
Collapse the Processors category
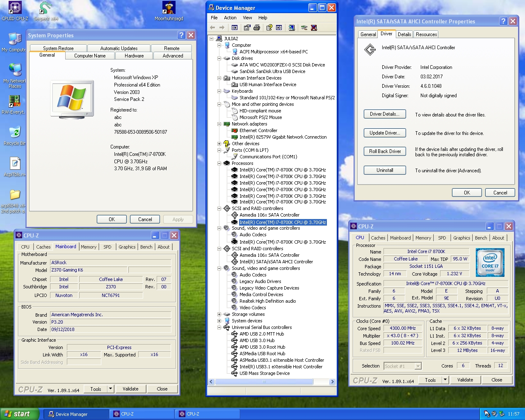tap(219, 163)
